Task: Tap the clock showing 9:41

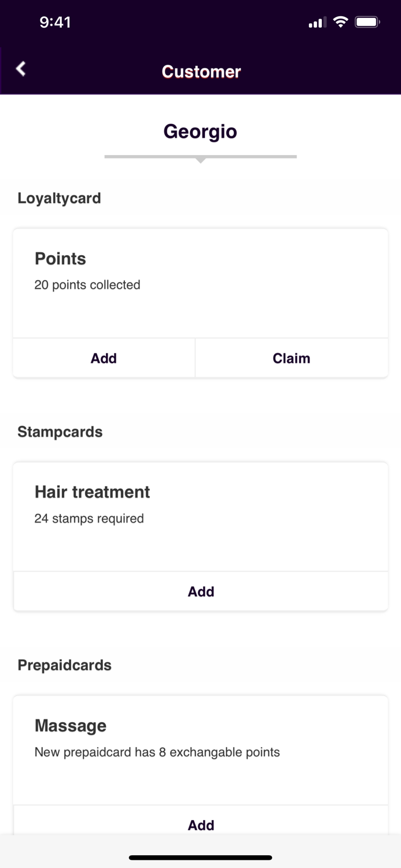Action: tap(56, 22)
